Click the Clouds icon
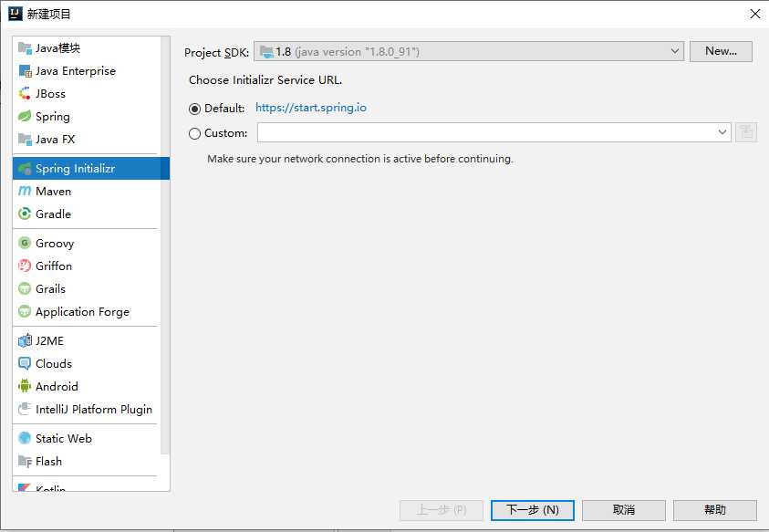Viewport: 769px width, 532px height. [x=25, y=363]
